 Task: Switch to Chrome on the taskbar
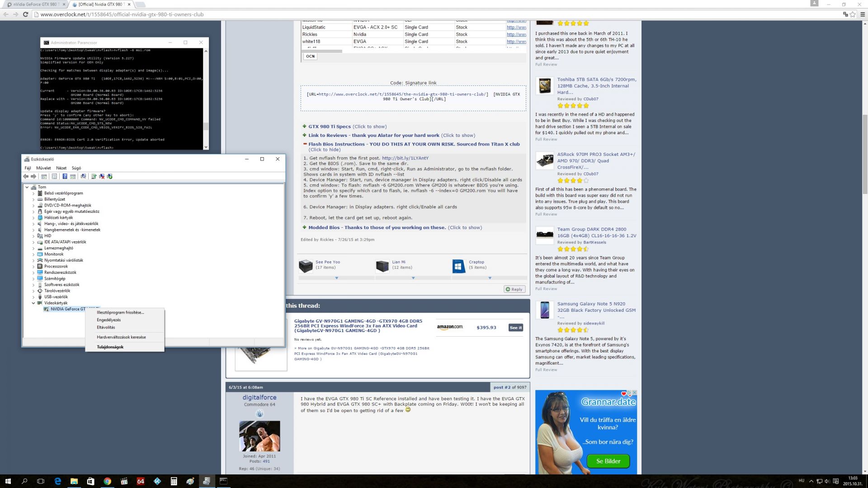tap(107, 481)
